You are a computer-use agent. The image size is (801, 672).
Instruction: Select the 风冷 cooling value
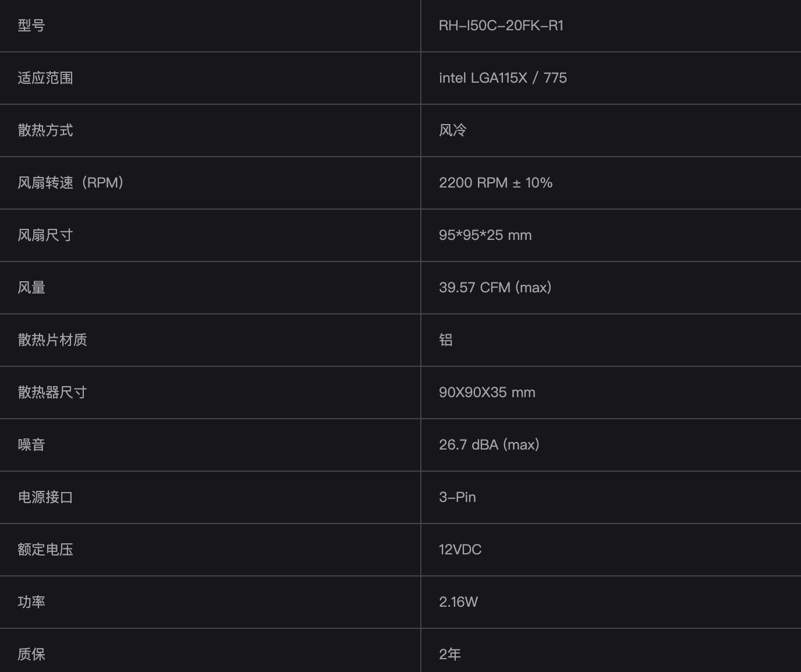pyautogui.click(x=452, y=130)
